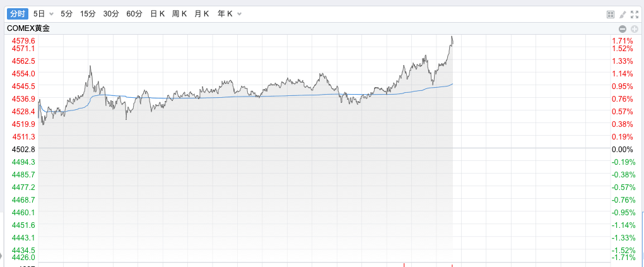Click the 4502.8 baseline price label
Image resolution: width=644 pixels, height=267 pixels.
click(23, 149)
